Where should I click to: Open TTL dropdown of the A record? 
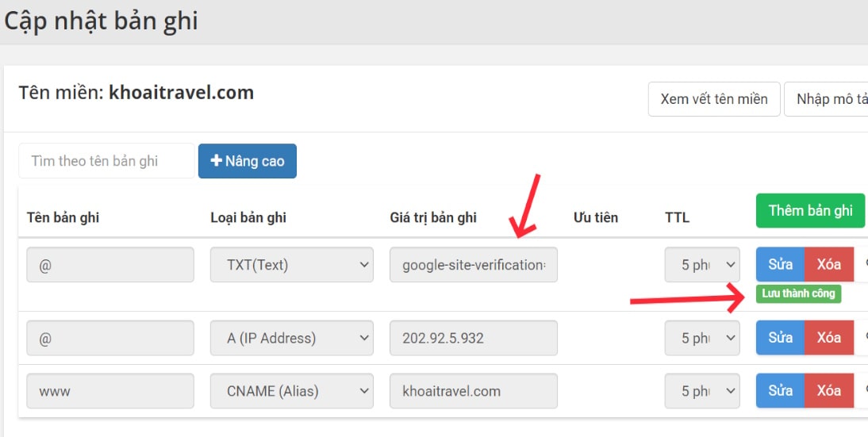point(701,338)
